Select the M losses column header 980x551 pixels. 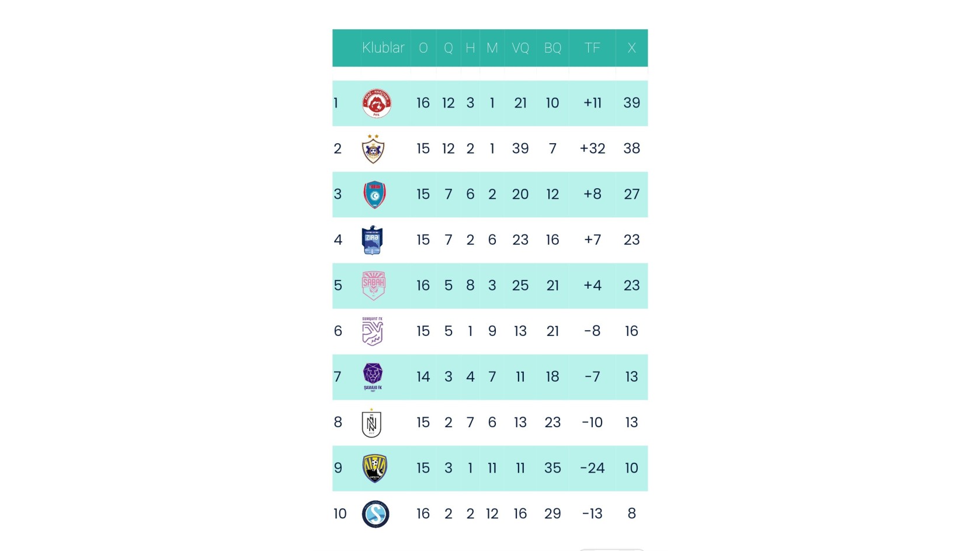pyautogui.click(x=492, y=48)
